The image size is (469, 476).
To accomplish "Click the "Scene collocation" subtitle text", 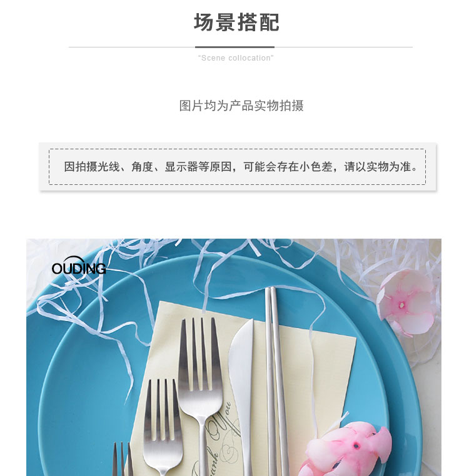I will coord(236,58).
